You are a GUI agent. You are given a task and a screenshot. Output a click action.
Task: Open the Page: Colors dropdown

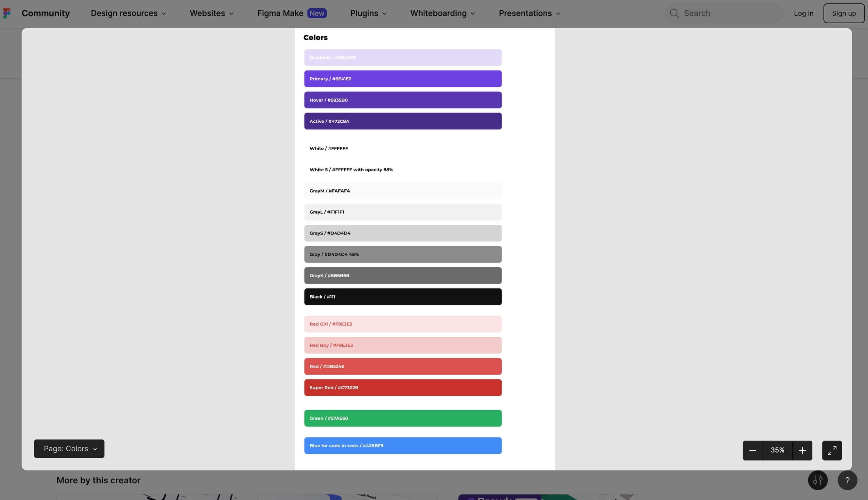(x=69, y=449)
